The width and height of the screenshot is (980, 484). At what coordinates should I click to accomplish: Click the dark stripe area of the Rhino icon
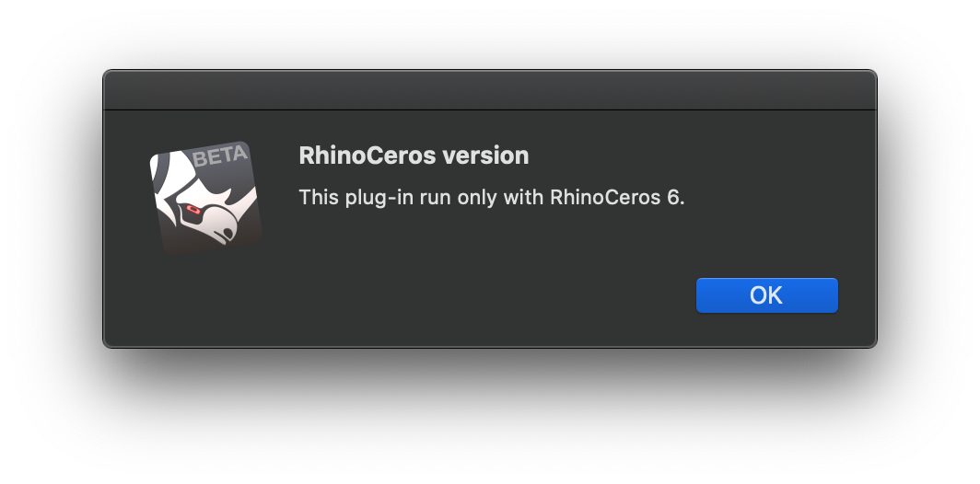tap(160, 174)
